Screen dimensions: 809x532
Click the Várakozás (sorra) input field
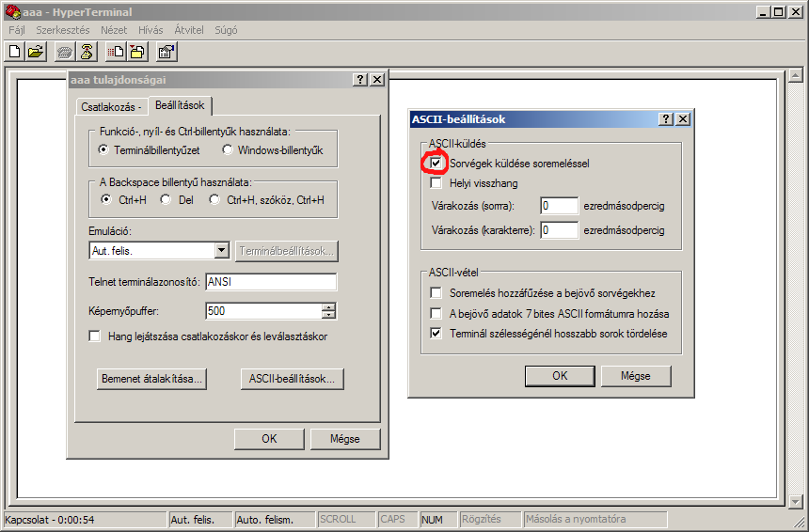559,206
